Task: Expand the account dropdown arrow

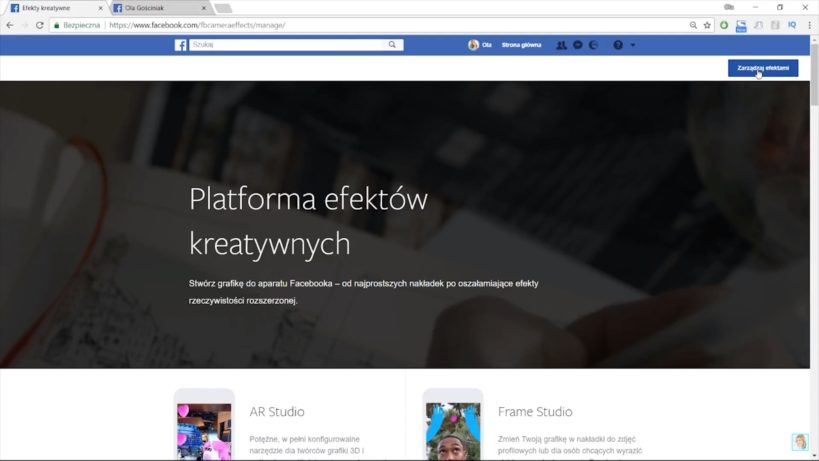Action: (633, 45)
